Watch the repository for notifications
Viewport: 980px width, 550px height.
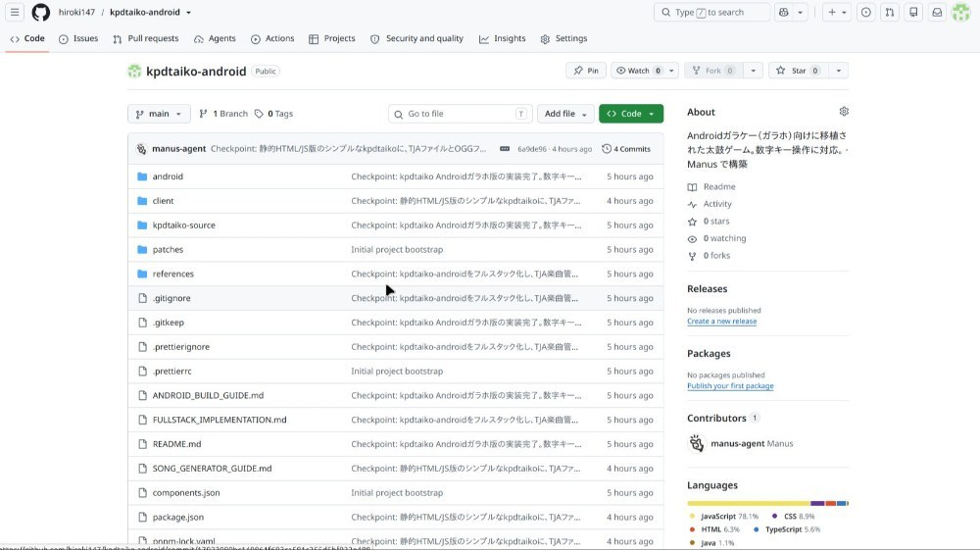tap(638, 71)
